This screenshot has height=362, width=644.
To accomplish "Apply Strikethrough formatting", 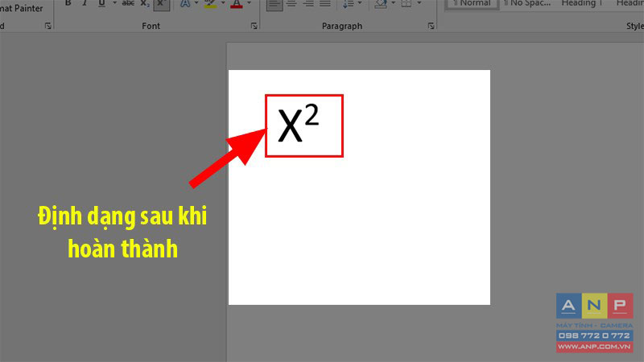I will 128,3.
